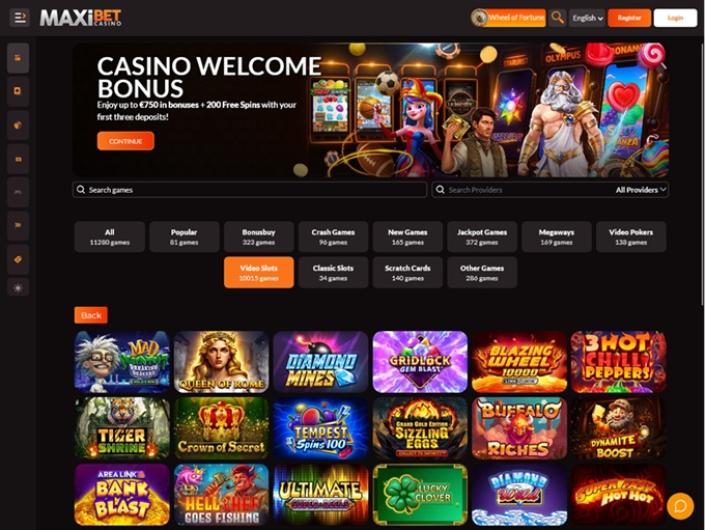Click the orange Register button
The width and height of the screenshot is (705, 530).
629,18
